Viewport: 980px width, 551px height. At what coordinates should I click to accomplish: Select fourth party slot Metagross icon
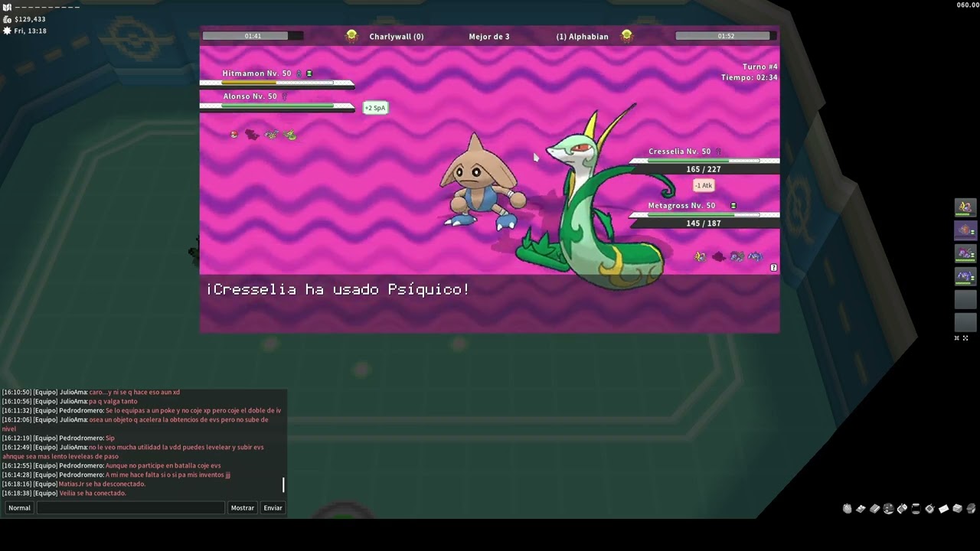click(965, 275)
